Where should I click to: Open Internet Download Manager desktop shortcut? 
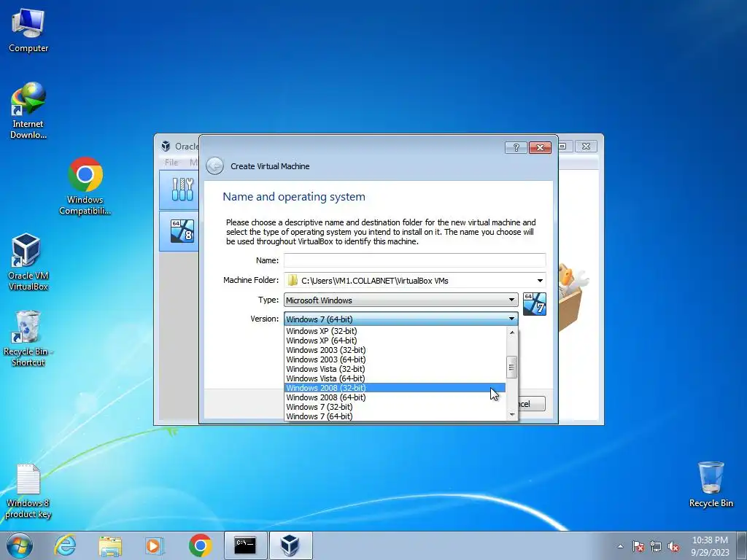point(28,111)
